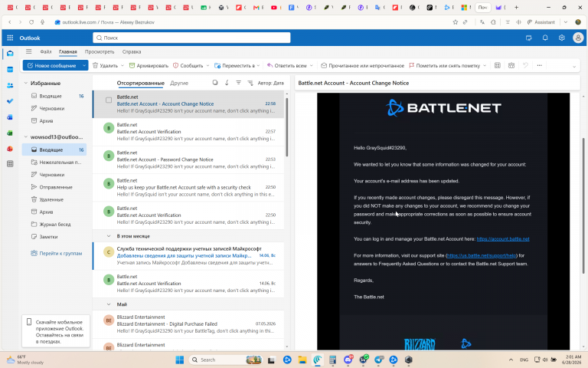Screen dimensions: 588x368
Task: Open the Справка tab
Action: [132, 52]
